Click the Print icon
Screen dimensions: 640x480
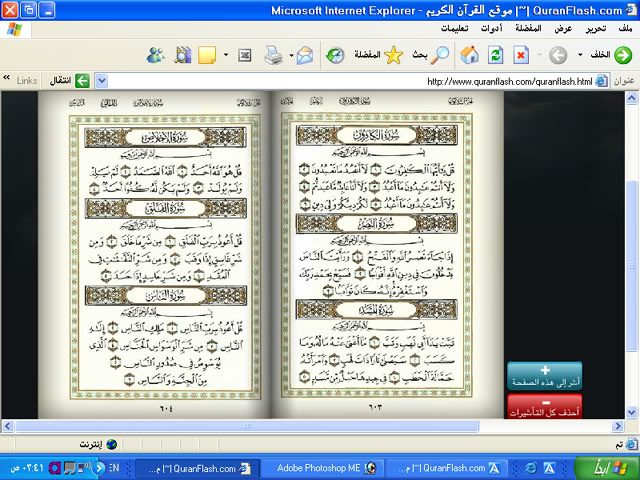point(273,55)
